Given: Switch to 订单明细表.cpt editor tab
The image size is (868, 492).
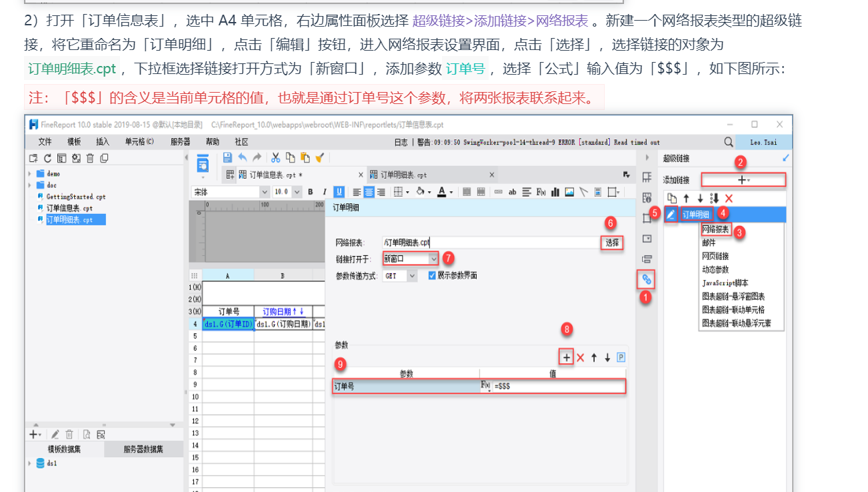Looking at the screenshot, I should tap(433, 175).
